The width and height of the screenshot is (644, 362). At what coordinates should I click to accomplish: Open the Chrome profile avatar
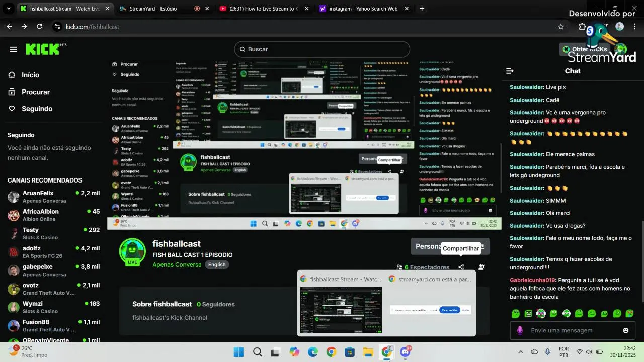click(x=620, y=27)
